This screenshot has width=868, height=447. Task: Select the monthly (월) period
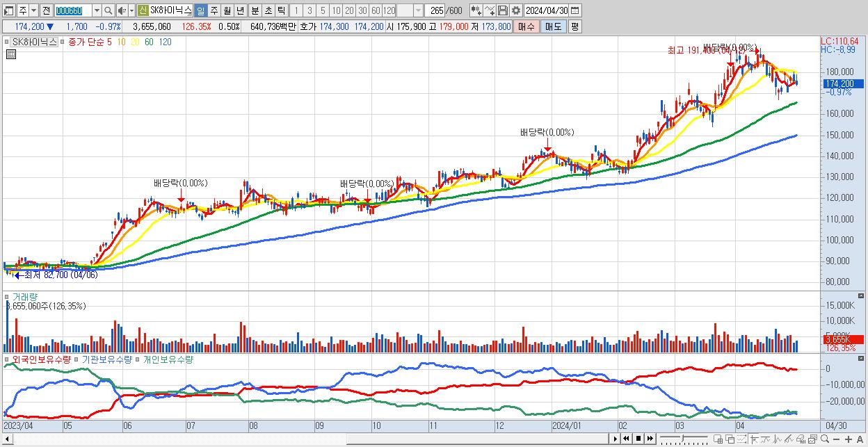click(x=227, y=10)
